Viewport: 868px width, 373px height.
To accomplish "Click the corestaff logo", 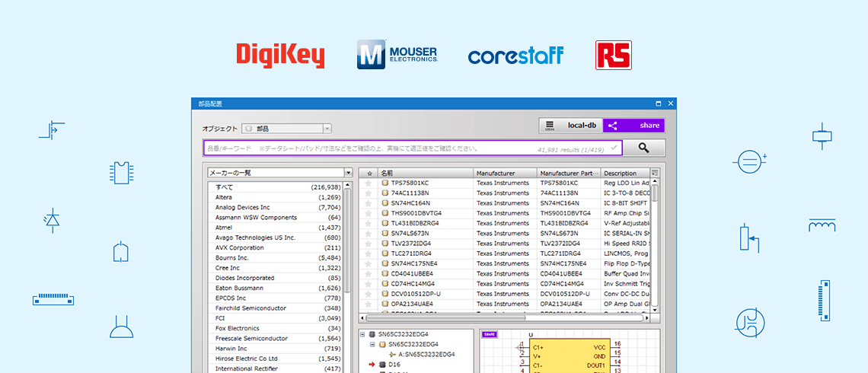I will (516, 56).
